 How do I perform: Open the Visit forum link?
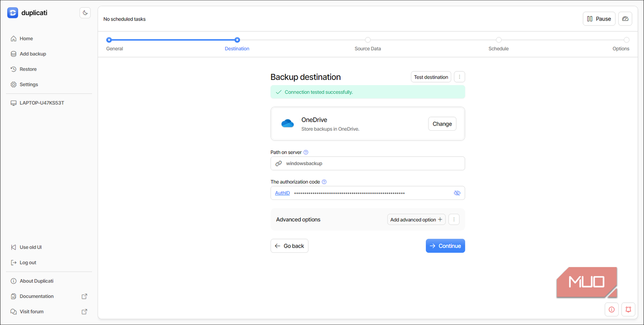coord(31,312)
